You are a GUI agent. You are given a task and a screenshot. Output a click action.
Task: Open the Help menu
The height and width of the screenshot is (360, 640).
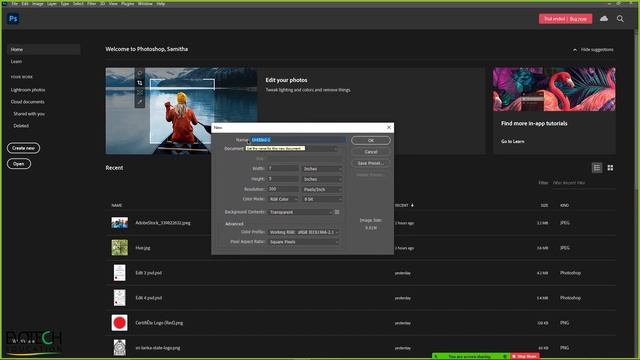coord(161,4)
